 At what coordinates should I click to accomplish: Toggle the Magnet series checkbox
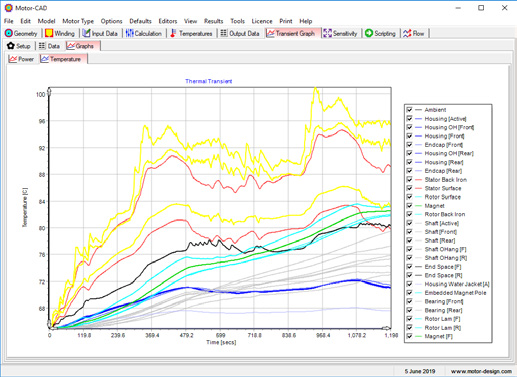(410, 206)
